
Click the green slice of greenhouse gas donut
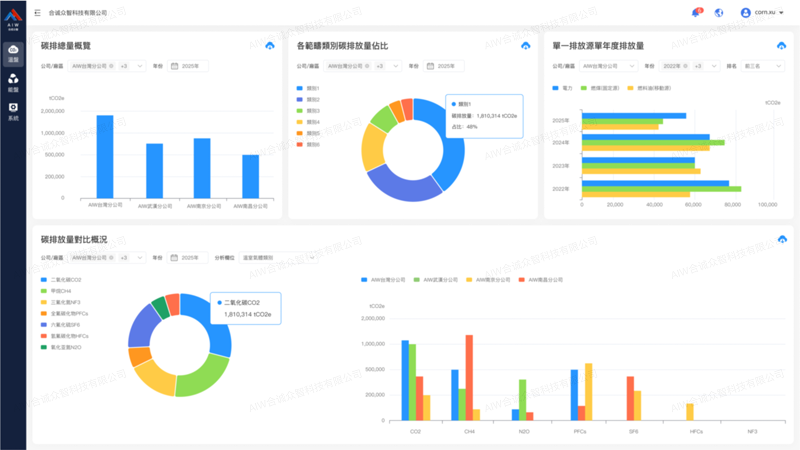(203, 378)
